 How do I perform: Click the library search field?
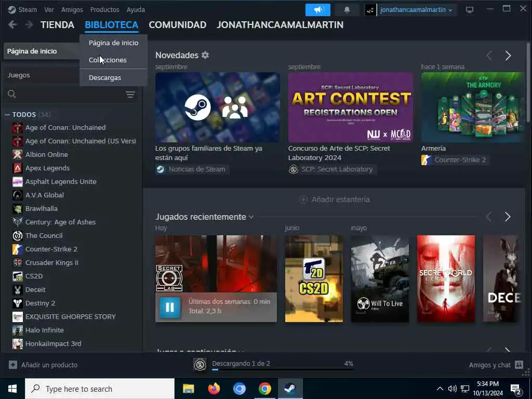[x=71, y=95]
